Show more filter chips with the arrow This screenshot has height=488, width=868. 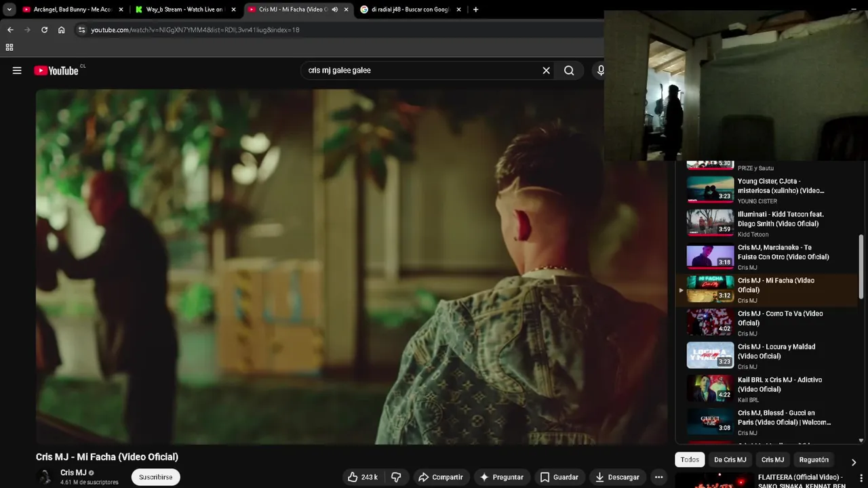click(853, 462)
